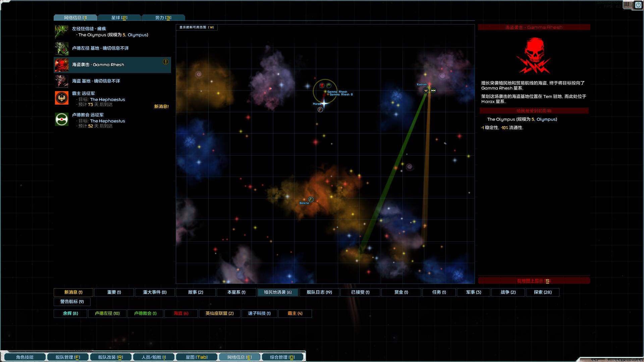Screen dimensions: 644x362
Task: Click the Kadvsh star system on map
Action: click(x=429, y=84)
